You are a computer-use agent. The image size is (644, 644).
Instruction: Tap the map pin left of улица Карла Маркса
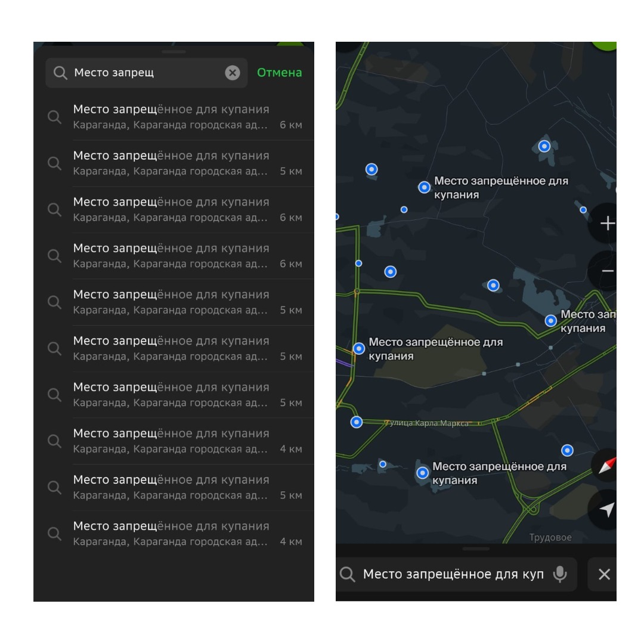click(357, 422)
